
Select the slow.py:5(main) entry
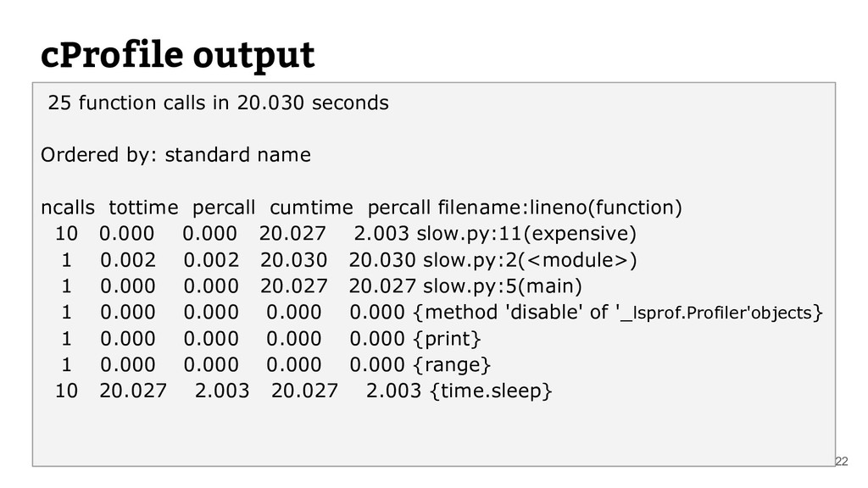coord(504,286)
